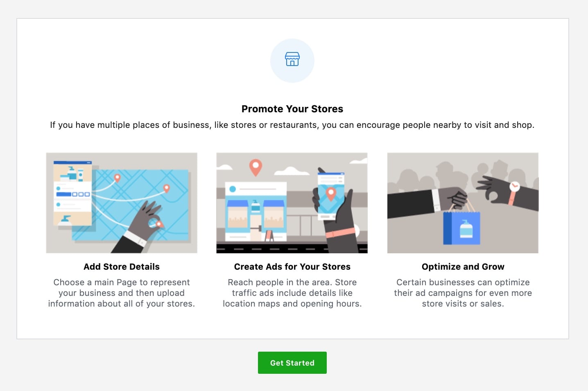This screenshot has height=391, width=588.
Task: Click the hand placing a pin on the map
Action: (139, 227)
